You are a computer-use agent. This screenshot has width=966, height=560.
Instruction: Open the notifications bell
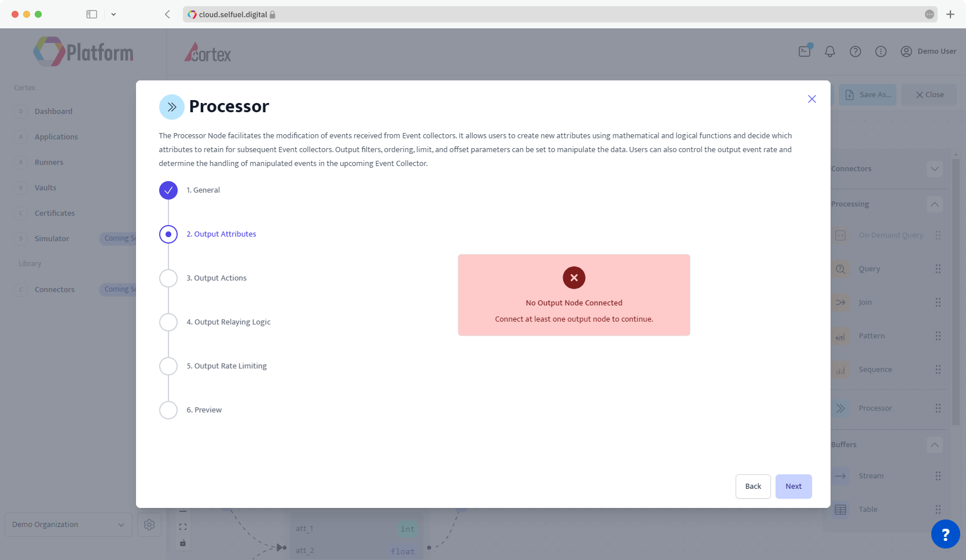[x=830, y=51]
